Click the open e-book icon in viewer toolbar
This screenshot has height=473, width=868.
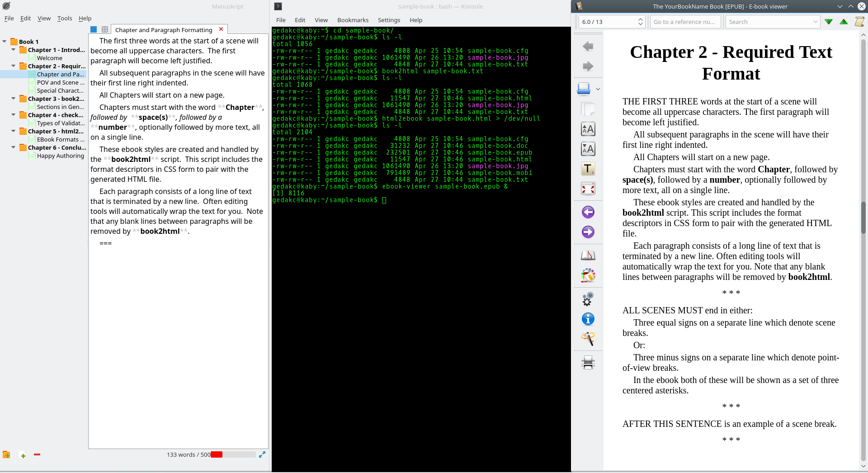pyautogui.click(x=584, y=89)
